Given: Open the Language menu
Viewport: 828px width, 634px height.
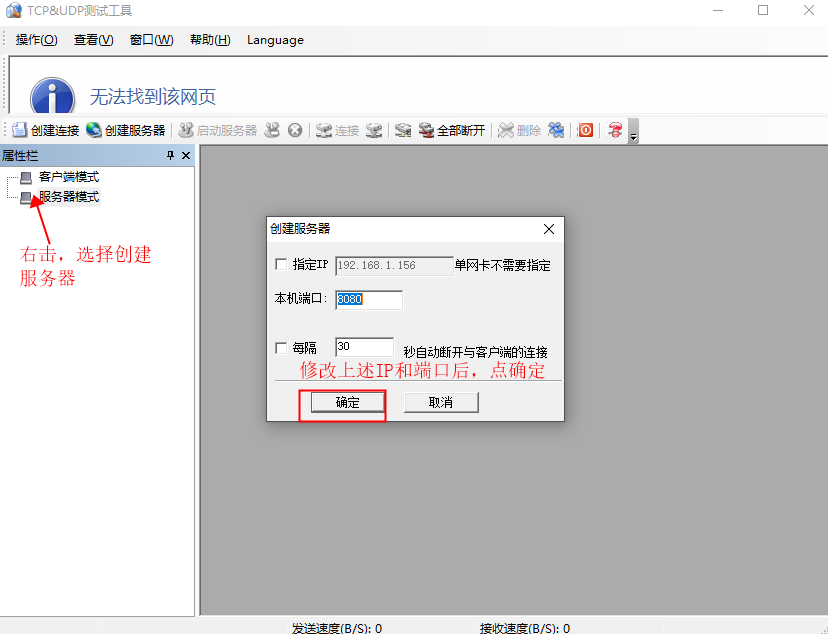Looking at the screenshot, I should coord(275,40).
